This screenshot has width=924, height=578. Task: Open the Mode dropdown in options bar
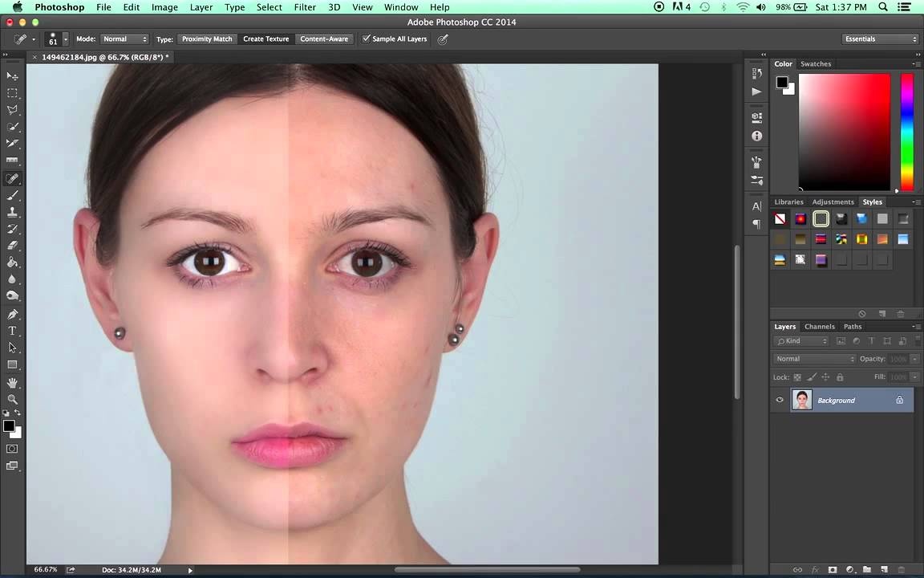pyautogui.click(x=124, y=39)
